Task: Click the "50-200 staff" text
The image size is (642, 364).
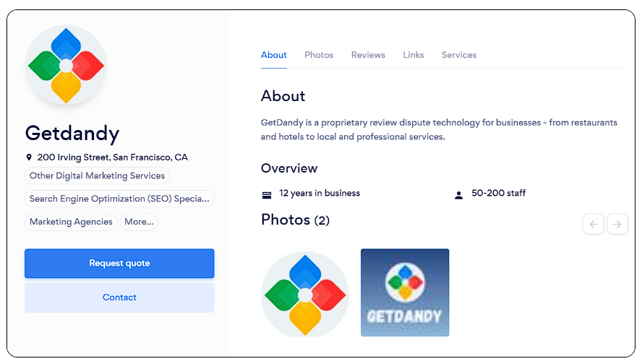Action: click(498, 193)
